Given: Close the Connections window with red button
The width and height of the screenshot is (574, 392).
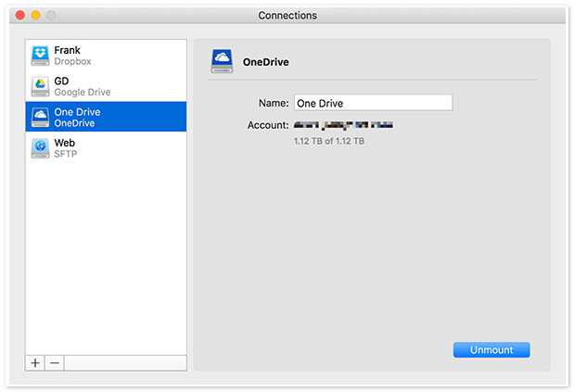Looking at the screenshot, I should [20, 15].
